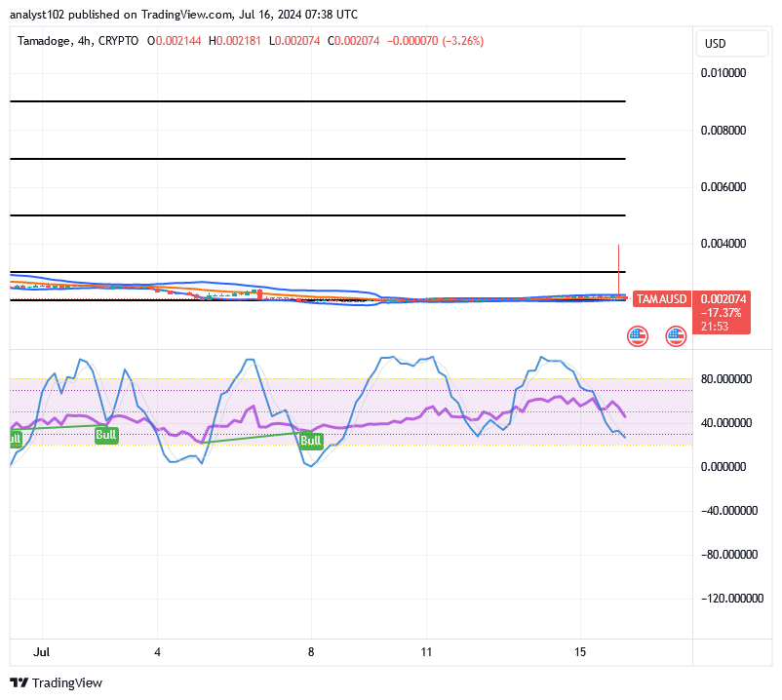The width and height of the screenshot is (782, 700).
Task: Click the high value H0.002181
Action: (234, 41)
